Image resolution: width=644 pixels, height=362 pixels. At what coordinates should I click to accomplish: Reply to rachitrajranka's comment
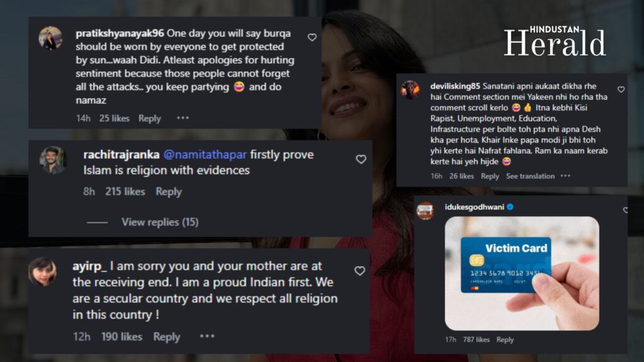pyautogui.click(x=169, y=192)
